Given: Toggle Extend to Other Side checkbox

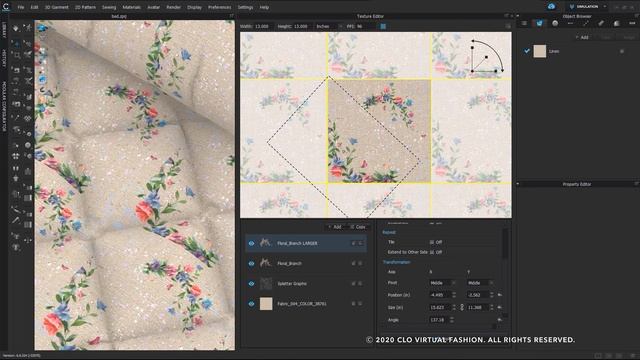Looking at the screenshot, I should pos(431,252).
